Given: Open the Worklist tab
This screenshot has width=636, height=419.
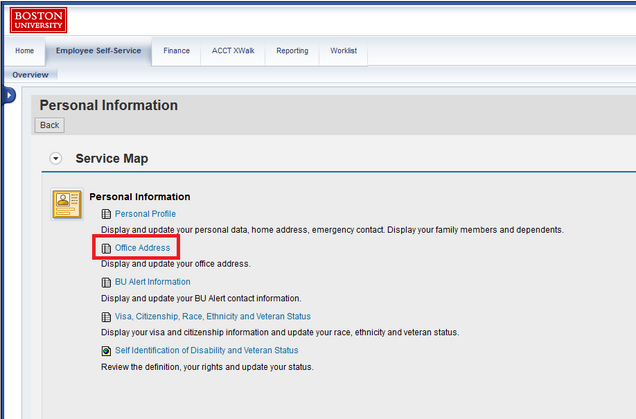Looking at the screenshot, I should point(344,51).
